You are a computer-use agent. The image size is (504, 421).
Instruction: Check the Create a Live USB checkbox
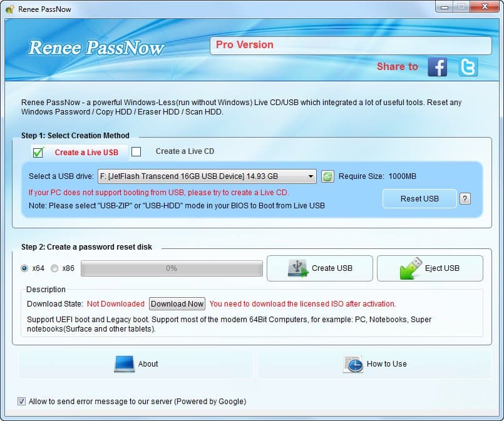tap(38, 152)
